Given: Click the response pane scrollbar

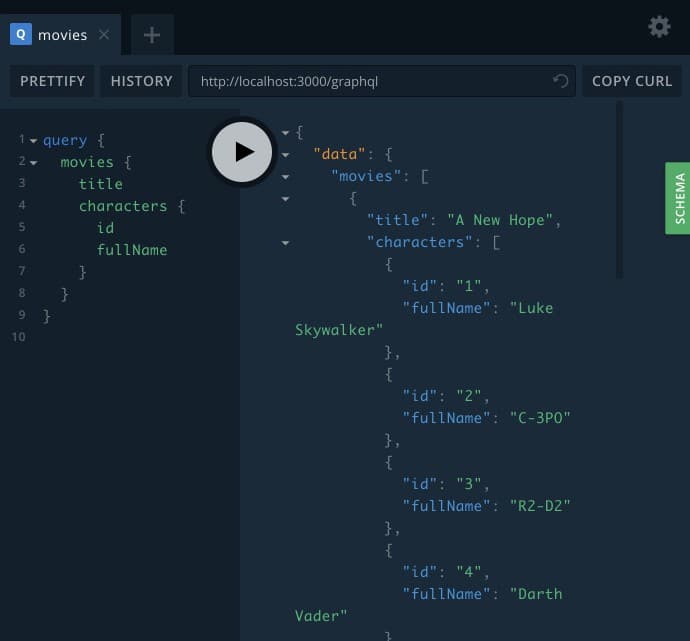Looking at the screenshot, I should (619, 190).
